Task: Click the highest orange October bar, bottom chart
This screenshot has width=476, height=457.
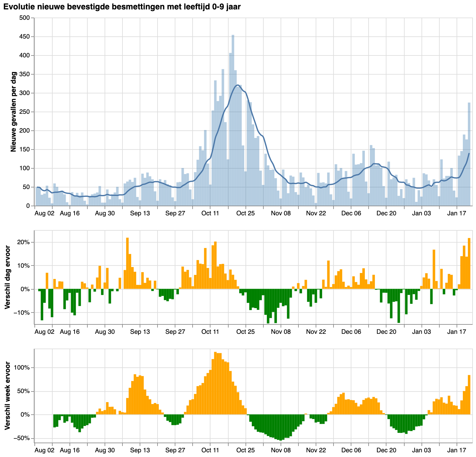Action: pyautogui.click(x=215, y=383)
